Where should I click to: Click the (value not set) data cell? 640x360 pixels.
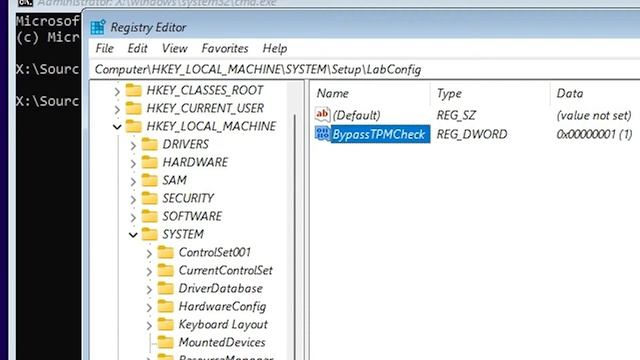click(594, 116)
